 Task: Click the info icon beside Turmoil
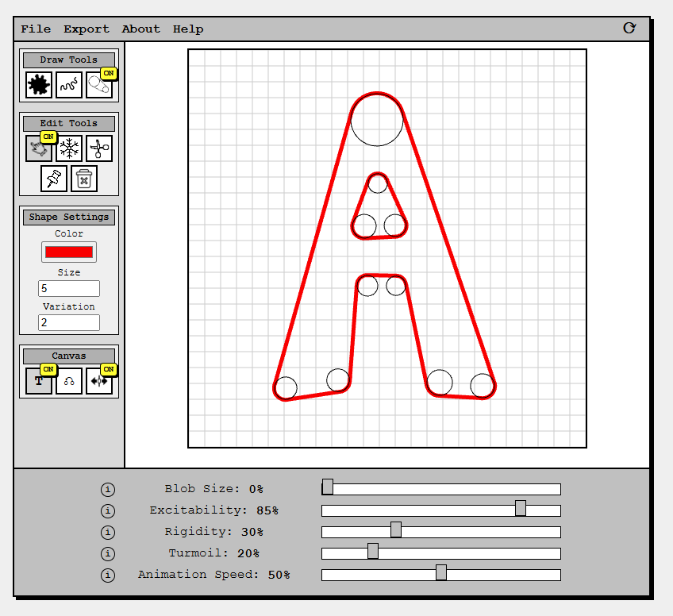[x=108, y=554]
